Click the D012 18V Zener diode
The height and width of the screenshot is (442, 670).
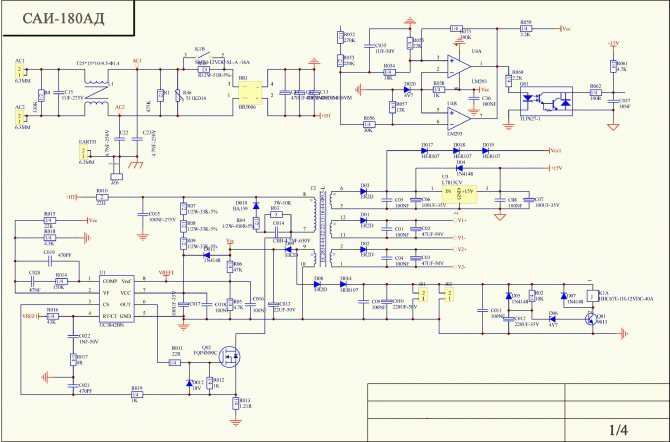coord(189,383)
